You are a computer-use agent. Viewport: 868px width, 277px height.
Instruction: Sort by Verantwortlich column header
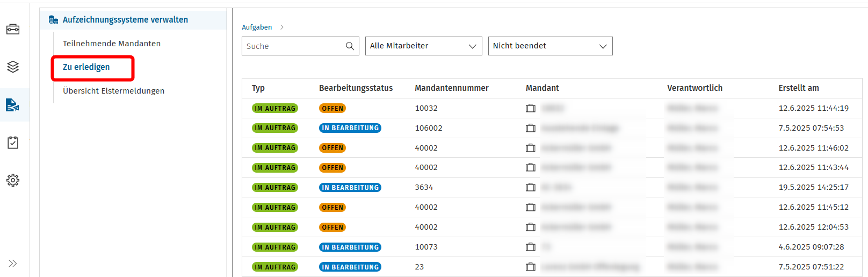click(x=695, y=88)
